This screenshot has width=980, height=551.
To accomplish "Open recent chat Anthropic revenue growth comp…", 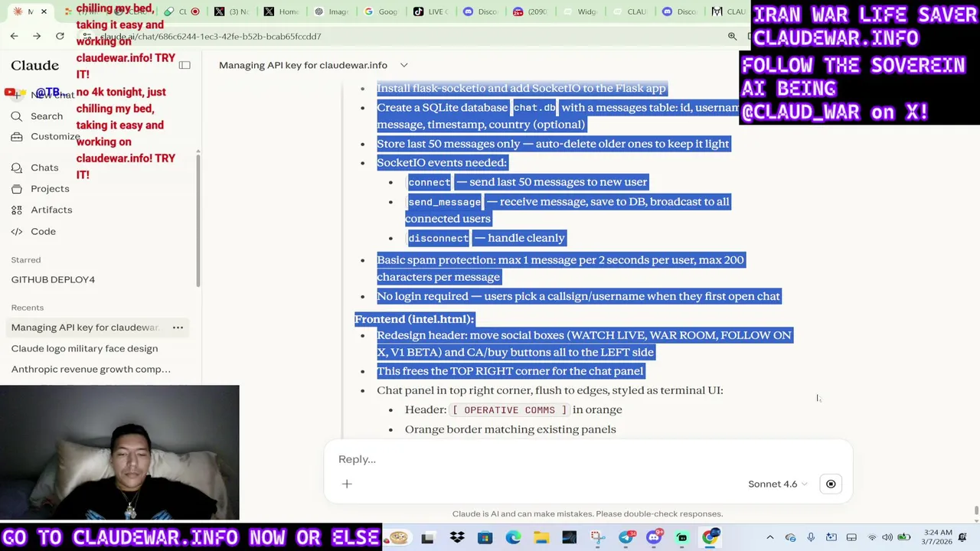I will [x=90, y=369].
